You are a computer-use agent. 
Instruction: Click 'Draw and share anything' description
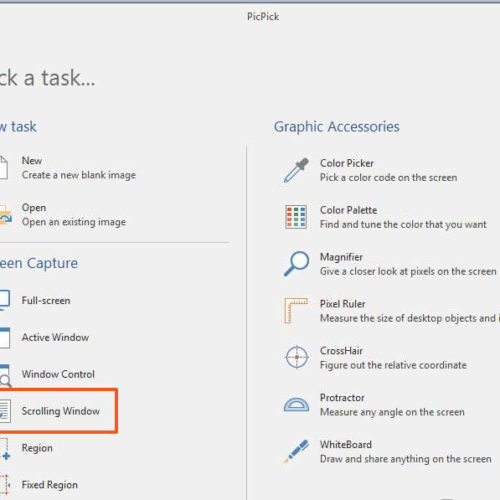pos(406,459)
